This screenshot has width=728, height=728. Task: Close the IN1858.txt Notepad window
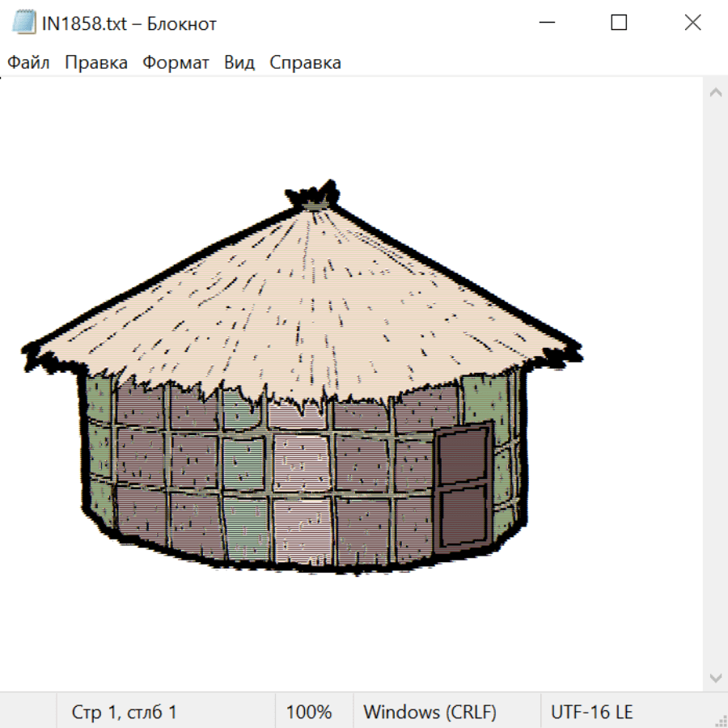point(692,23)
